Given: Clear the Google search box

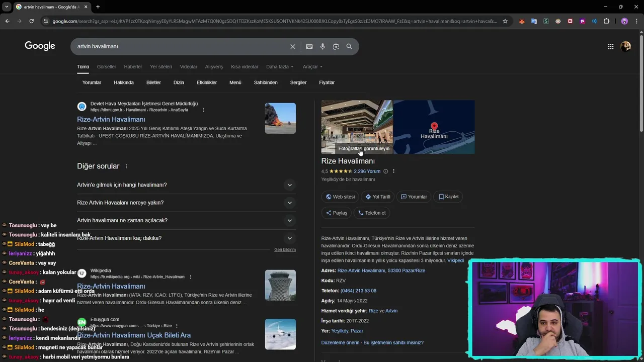Looking at the screenshot, I should tap(292, 46).
